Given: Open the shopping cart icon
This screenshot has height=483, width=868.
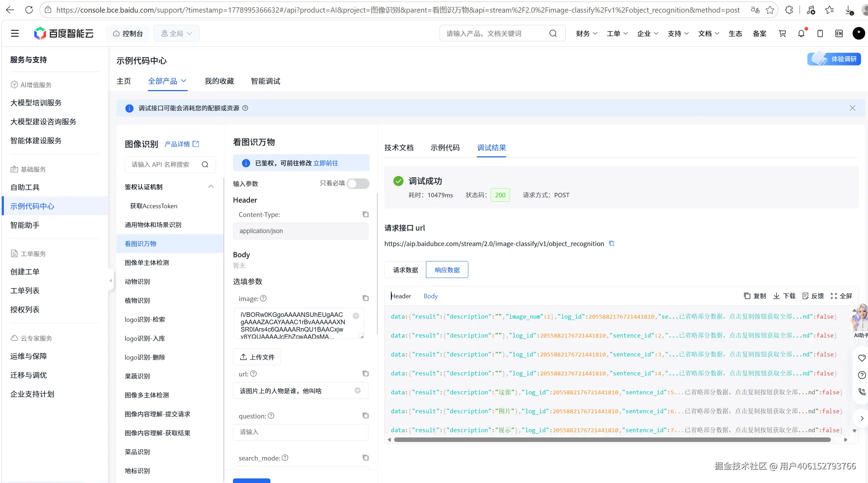Looking at the screenshot, I should (x=782, y=33).
